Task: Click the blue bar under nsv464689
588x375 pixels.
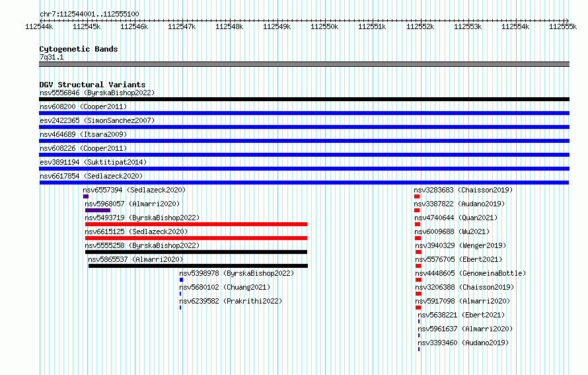Action: tap(304, 141)
